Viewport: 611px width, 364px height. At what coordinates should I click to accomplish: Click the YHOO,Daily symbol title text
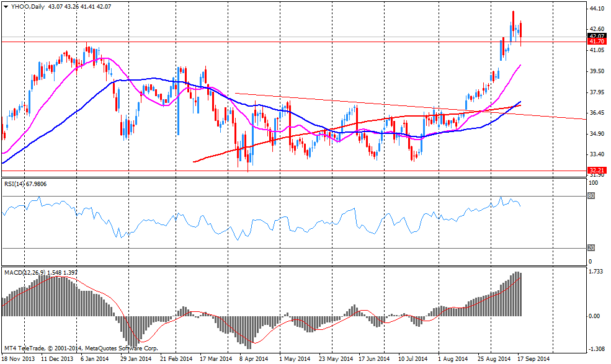pos(27,7)
